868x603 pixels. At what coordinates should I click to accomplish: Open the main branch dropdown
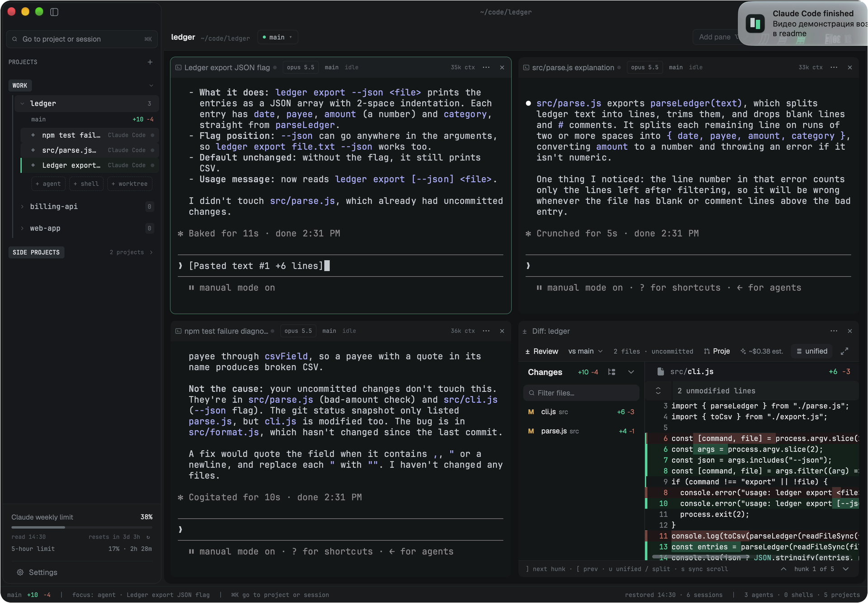pos(278,37)
